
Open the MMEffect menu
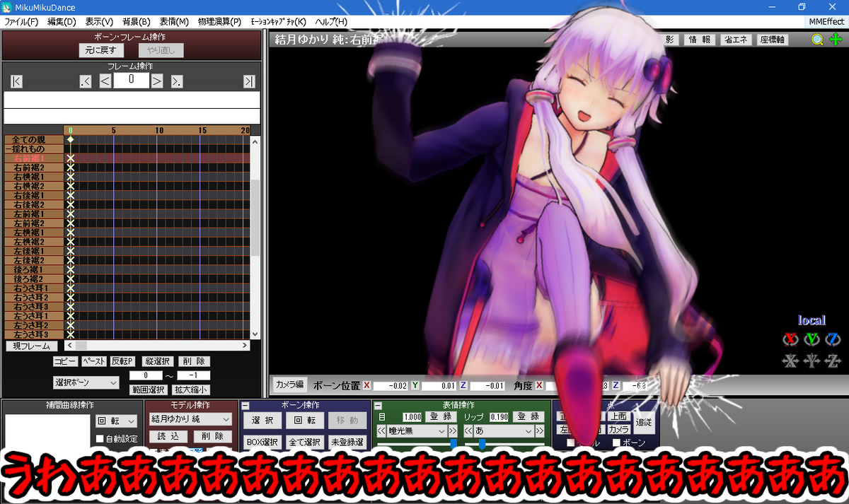point(826,22)
